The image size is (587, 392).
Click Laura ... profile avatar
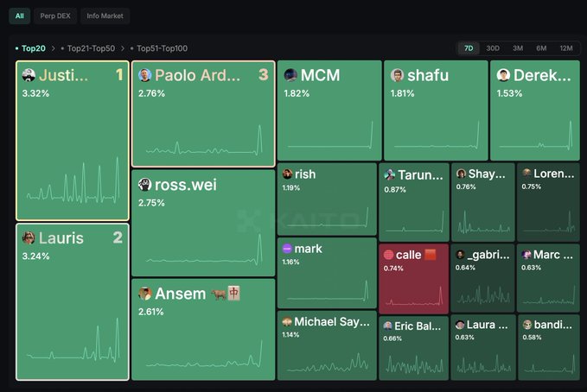[460, 325]
